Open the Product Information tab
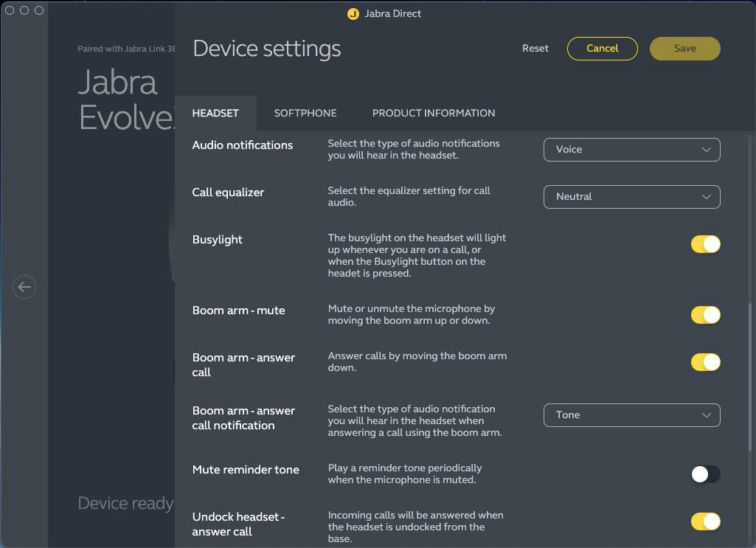This screenshot has width=756, height=548. [x=434, y=113]
